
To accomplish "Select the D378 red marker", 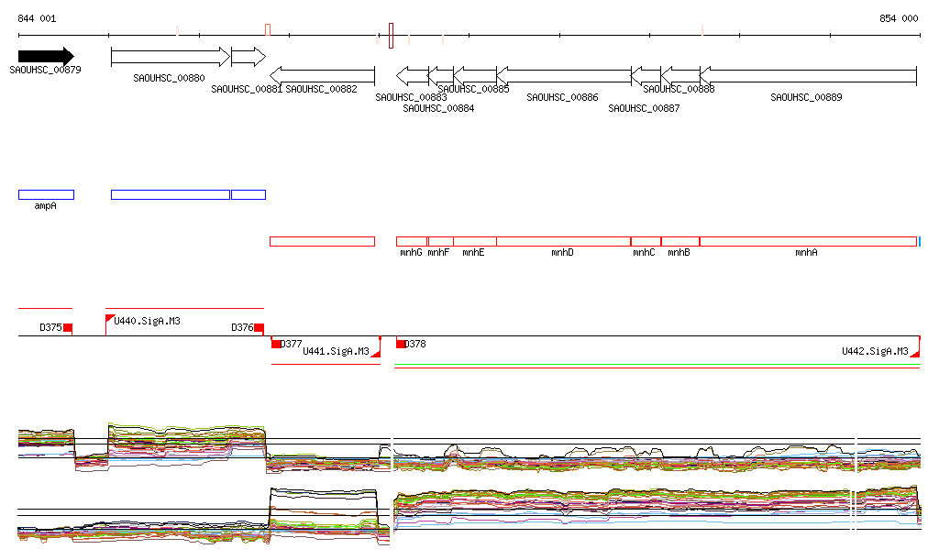I will pyautogui.click(x=401, y=344).
